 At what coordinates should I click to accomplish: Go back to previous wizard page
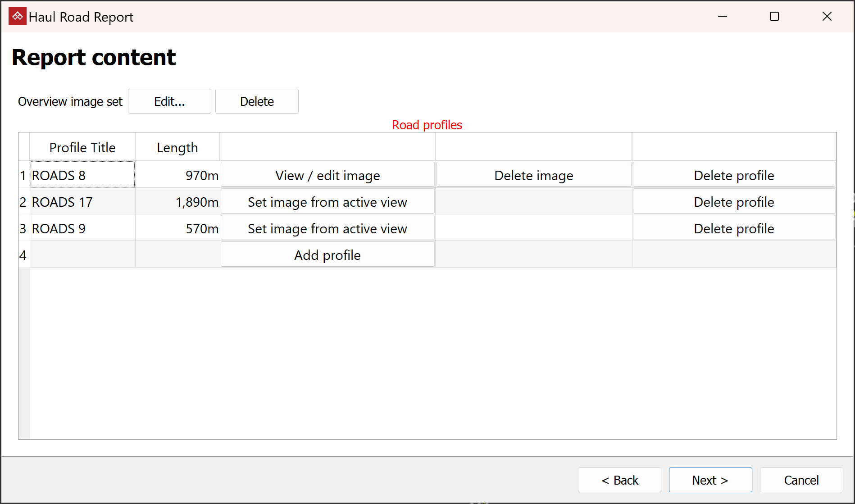(x=619, y=480)
